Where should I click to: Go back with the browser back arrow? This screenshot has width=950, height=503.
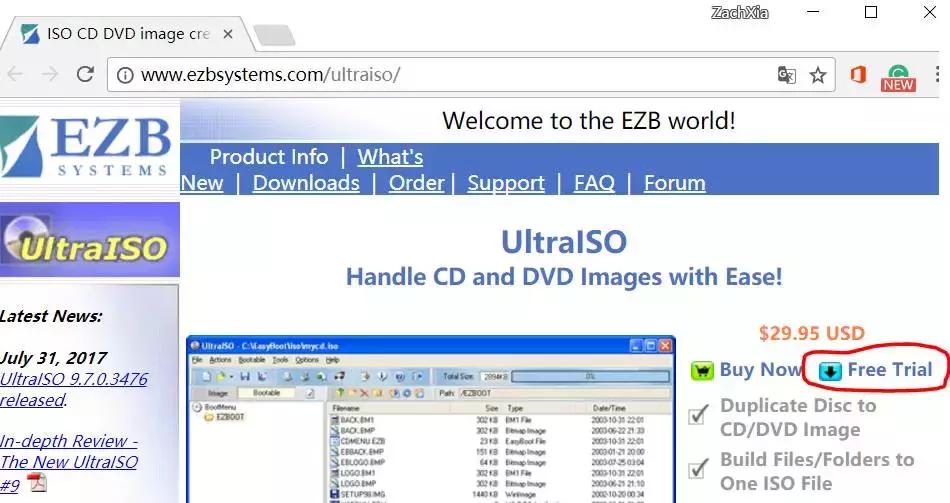pos(15,75)
